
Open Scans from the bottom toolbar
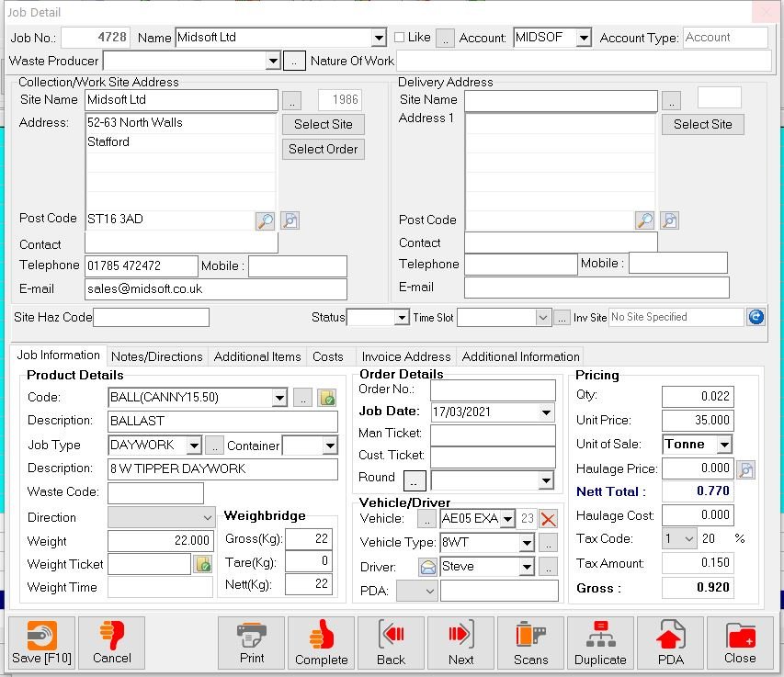coord(530,642)
